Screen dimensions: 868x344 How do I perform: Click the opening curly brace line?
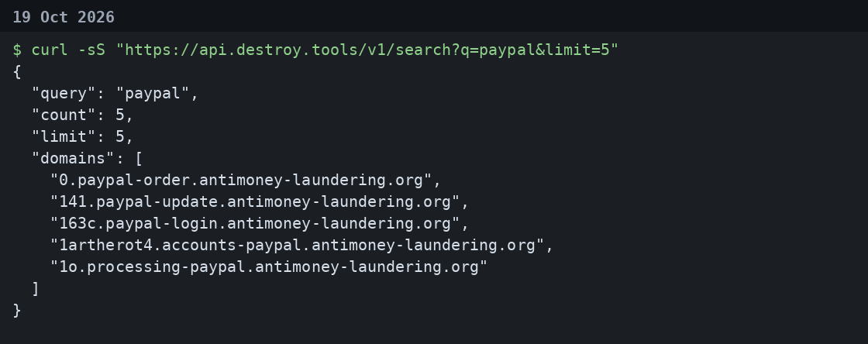pyautogui.click(x=16, y=72)
